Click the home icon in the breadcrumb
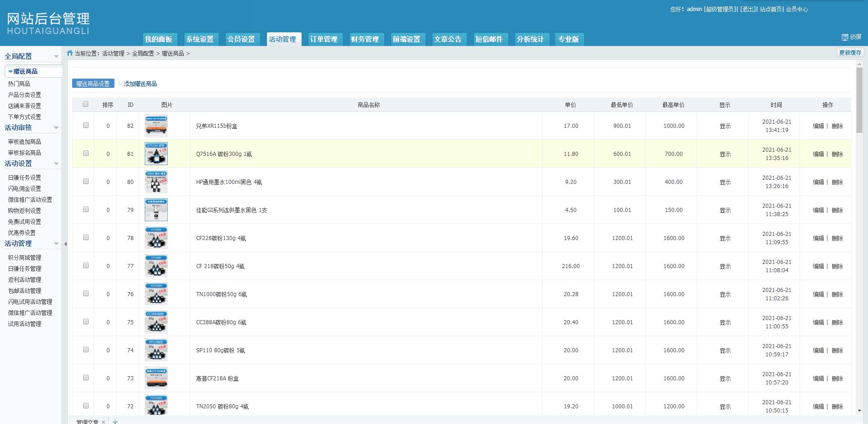Image resolution: width=868 pixels, height=424 pixels. (x=70, y=53)
